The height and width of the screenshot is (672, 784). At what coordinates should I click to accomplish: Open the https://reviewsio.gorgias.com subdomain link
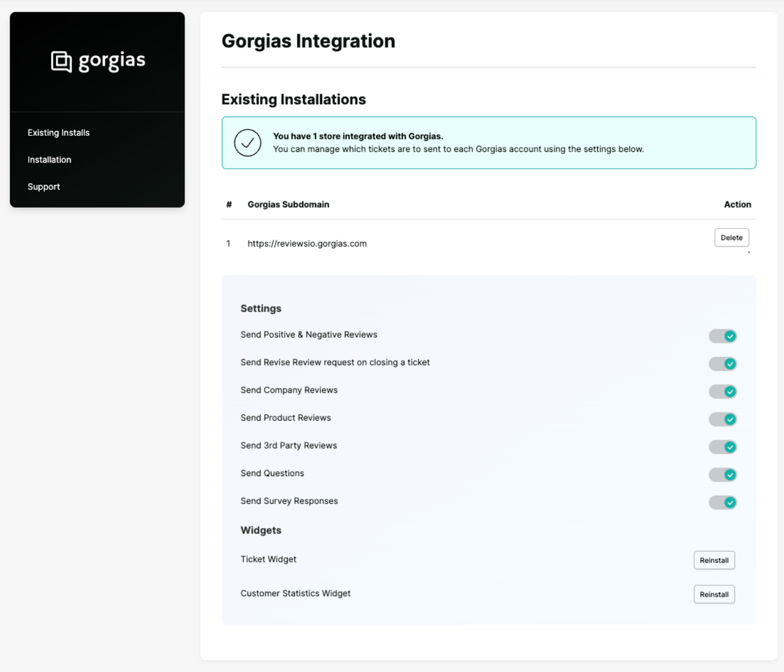307,243
